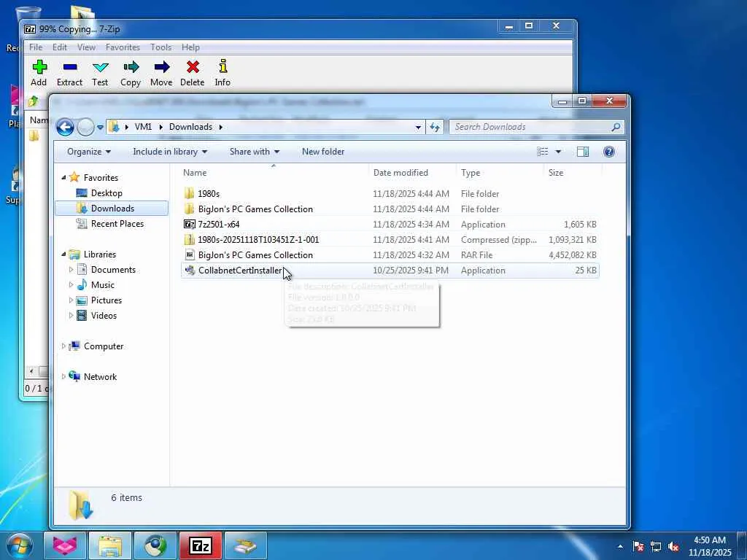Open the Help menu in 7-Zip
747x560 pixels.
tap(190, 47)
